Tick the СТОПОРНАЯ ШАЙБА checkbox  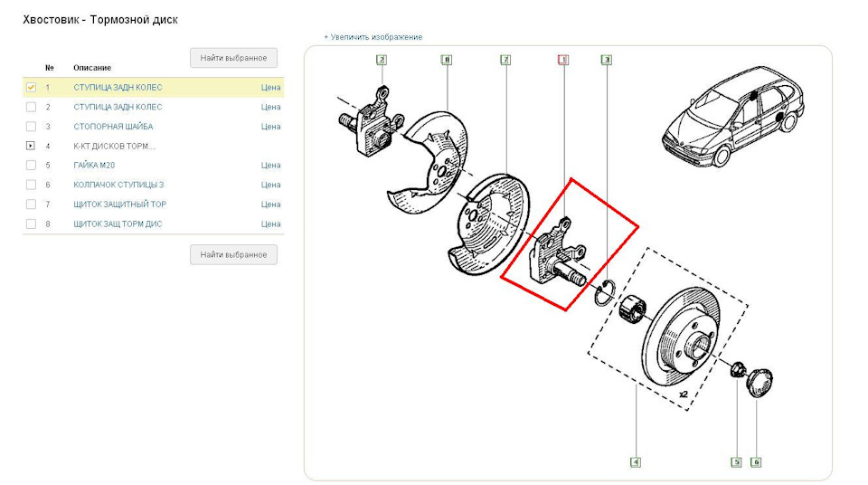(x=31, y=127)
